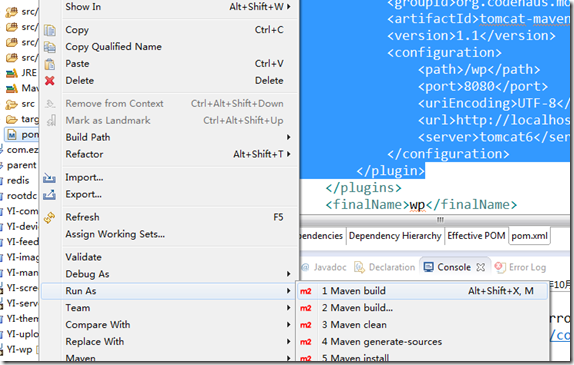Click the Import icon
The height and width of the screenshot is (365, 574).
click(x=49, y=178)
